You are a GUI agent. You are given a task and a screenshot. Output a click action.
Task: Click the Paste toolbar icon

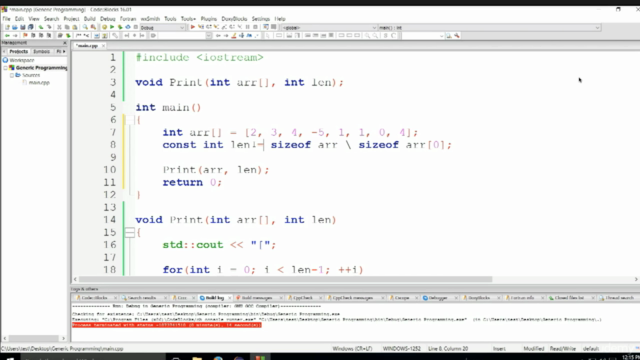tap(75, 27)
